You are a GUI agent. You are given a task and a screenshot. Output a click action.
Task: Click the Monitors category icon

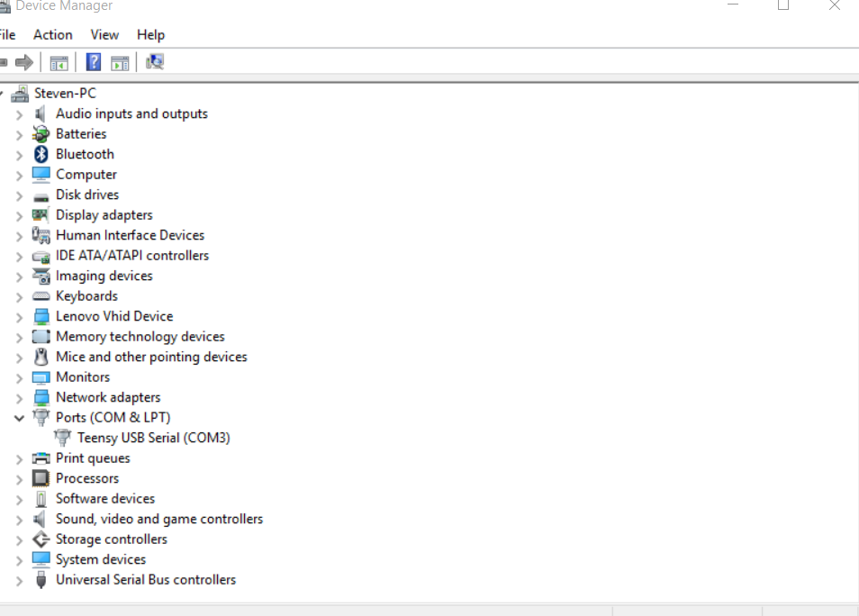pos(41,377)
